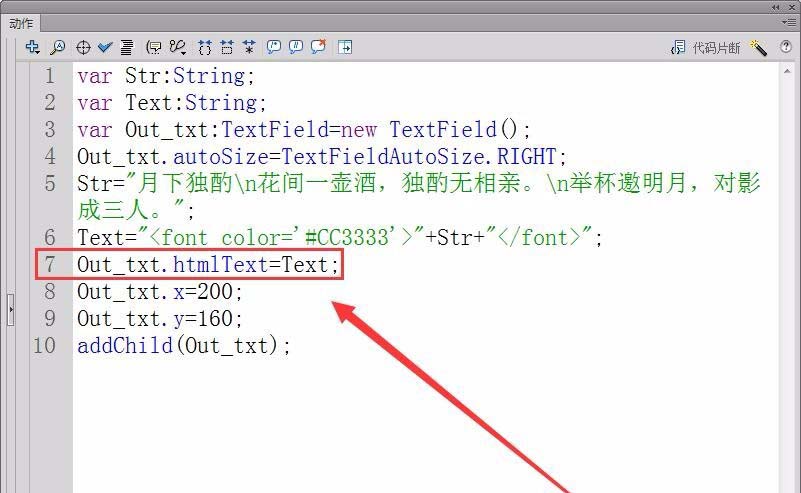This screenshot has width=801, height=493.
Task: Open the debug options dropdown
Action: pos(178,48)
